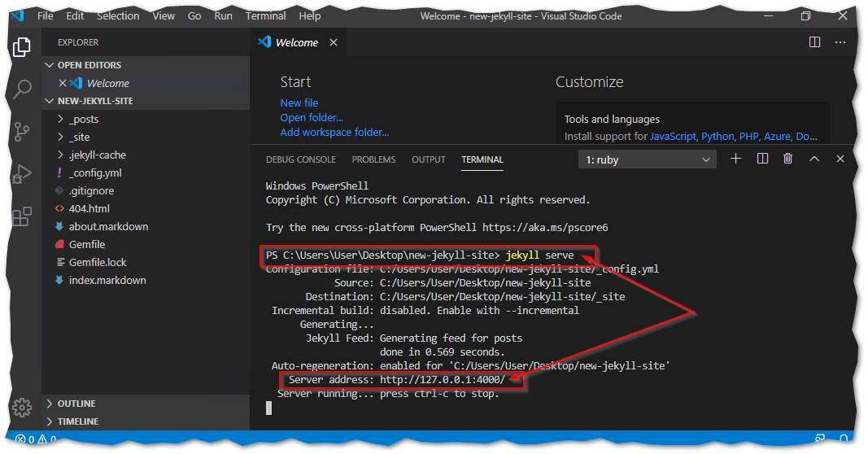Click the aka.ms/pscore6 URL in terminal
The image size is (868, 454).
(x=545, y=228)
